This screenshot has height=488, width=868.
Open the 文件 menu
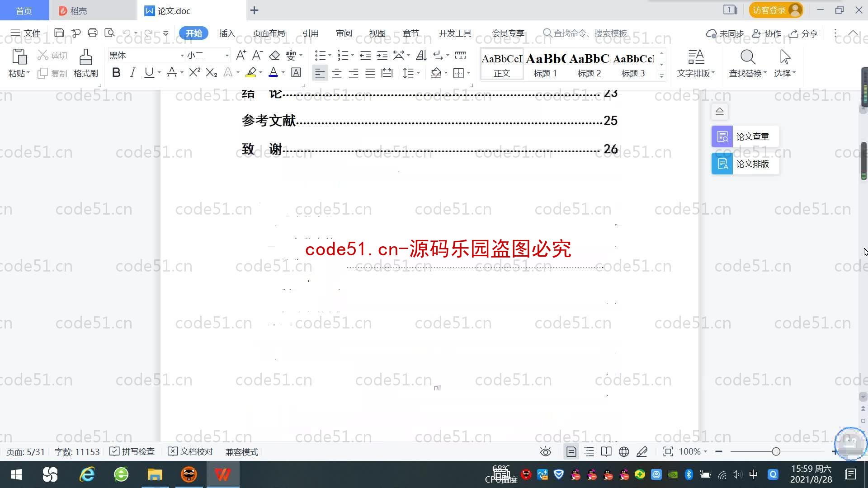coord(25,33)
